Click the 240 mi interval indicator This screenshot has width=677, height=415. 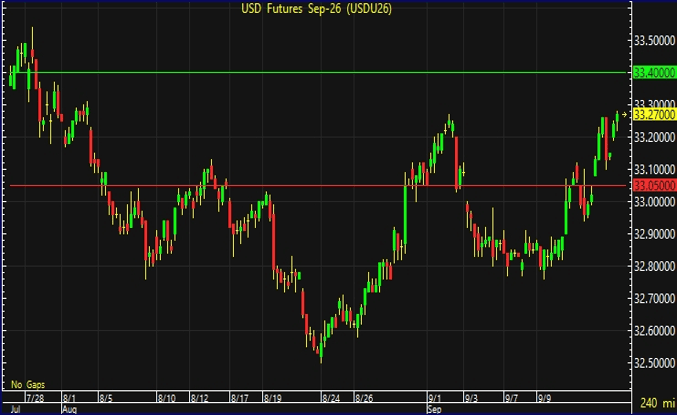point(657,403)
